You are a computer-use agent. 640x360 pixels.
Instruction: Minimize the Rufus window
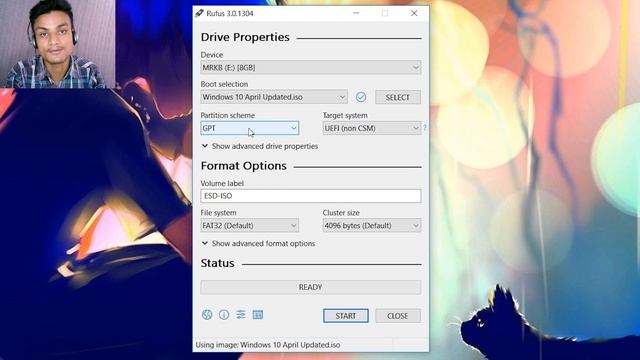tap(356, 13)
